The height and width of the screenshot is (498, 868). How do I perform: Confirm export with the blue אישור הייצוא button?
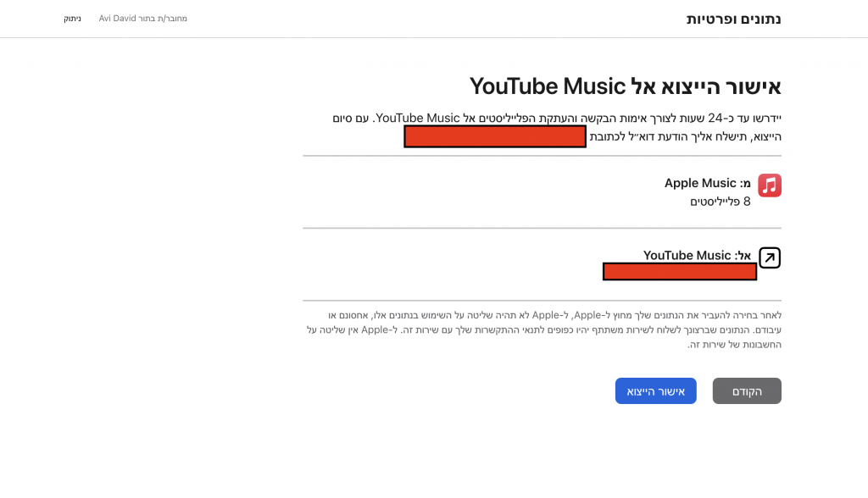655,391
